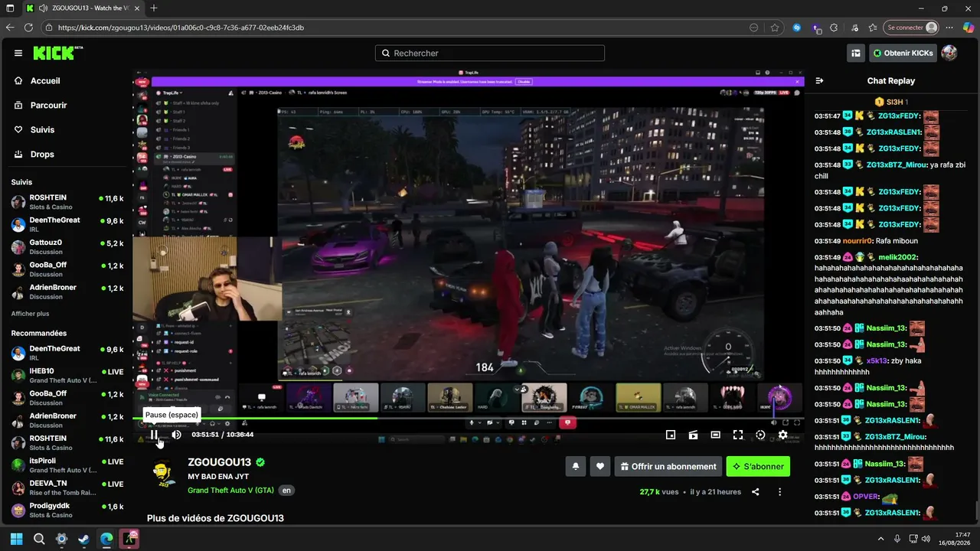Open the video's three-dot options menu
The image size is (980, 551).
click(780, 492)
